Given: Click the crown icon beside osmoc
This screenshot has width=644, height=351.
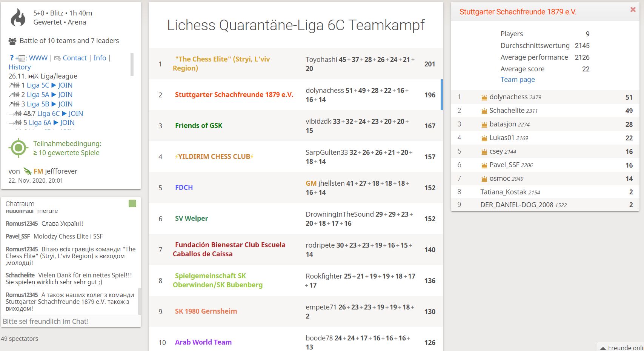Looking at the screenshot, I should click(x=484, y=179).
